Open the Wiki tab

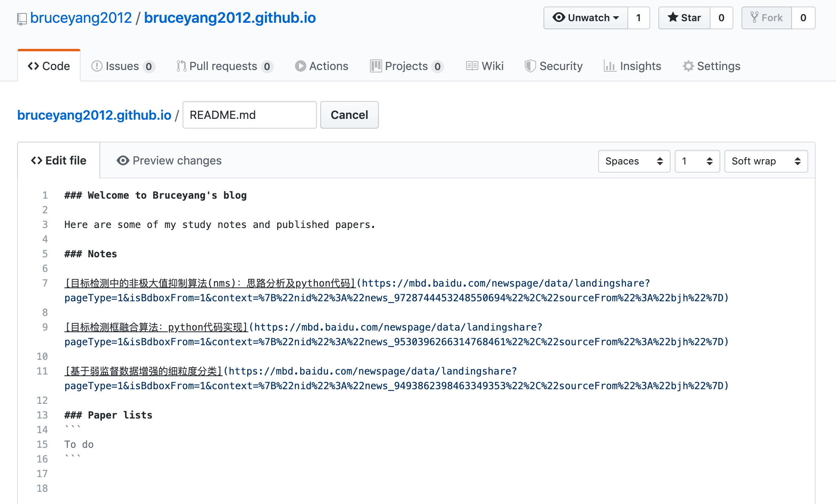coord(485,66)
